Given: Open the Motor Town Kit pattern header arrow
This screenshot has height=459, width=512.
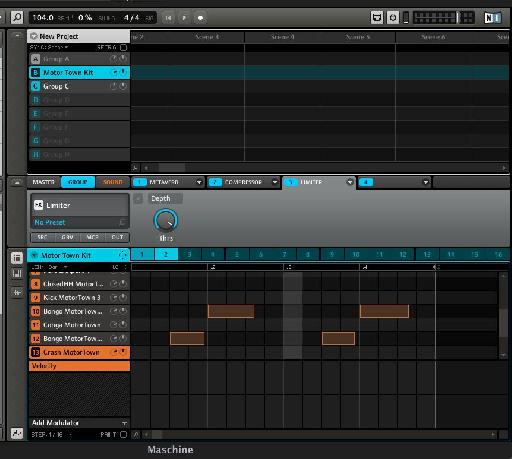Looking at the screenshot, I should pos(34,255).
